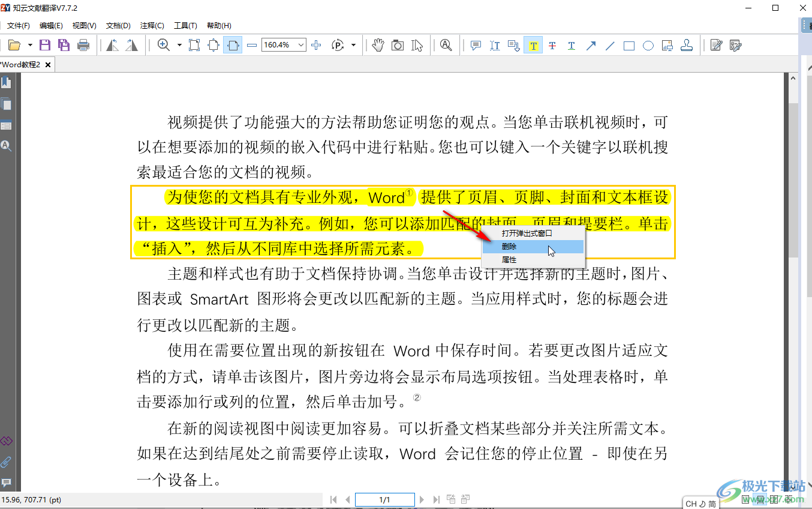Go to the first page

point(333,499)
